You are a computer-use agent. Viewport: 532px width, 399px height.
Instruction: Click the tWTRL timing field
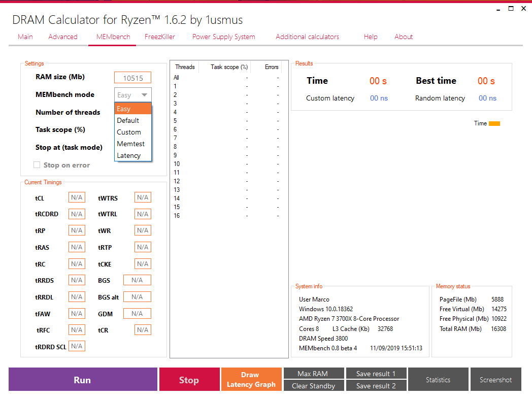143,214
